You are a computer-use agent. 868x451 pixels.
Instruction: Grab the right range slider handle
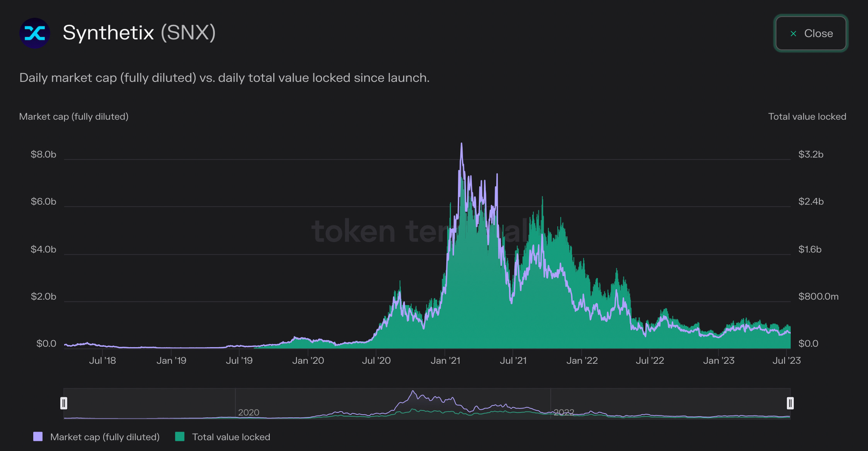790,403
